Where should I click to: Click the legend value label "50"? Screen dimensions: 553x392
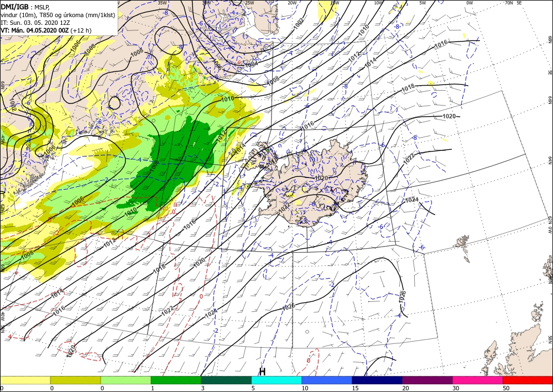pyautogui.click(x=506, y=388)
